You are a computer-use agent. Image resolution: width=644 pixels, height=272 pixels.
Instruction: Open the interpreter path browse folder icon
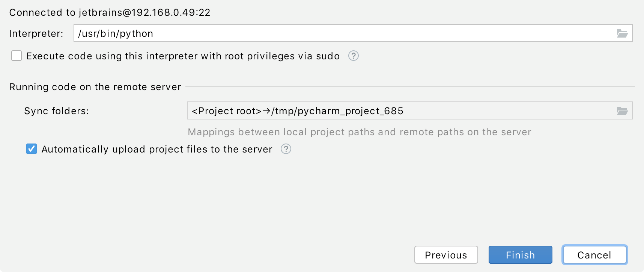click(623, 33)
